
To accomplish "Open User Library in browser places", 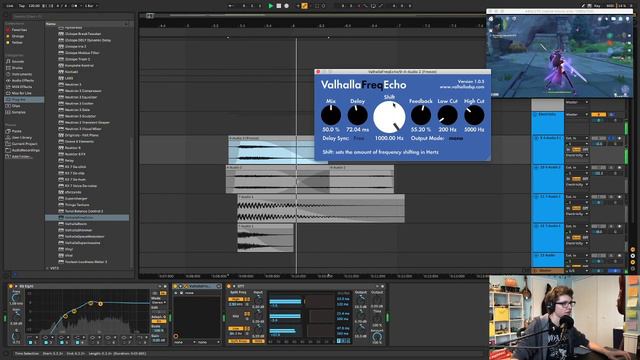I will click(x=21, y=138).
